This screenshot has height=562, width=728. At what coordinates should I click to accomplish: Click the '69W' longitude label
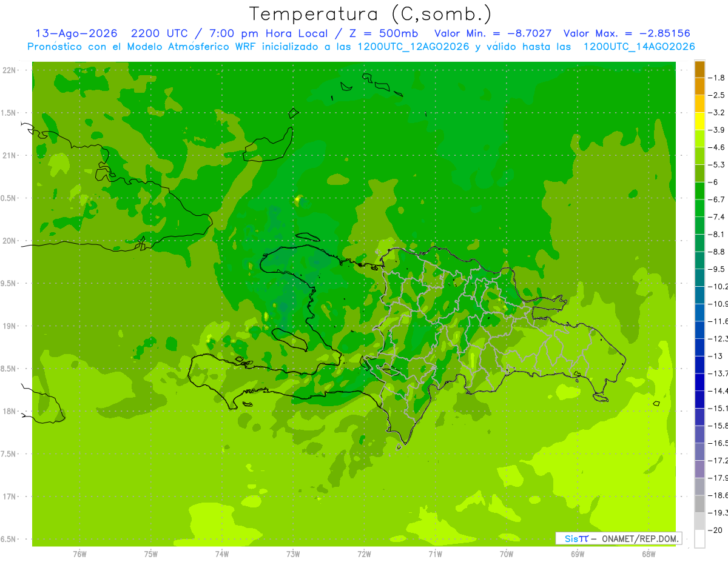(578, 554)
